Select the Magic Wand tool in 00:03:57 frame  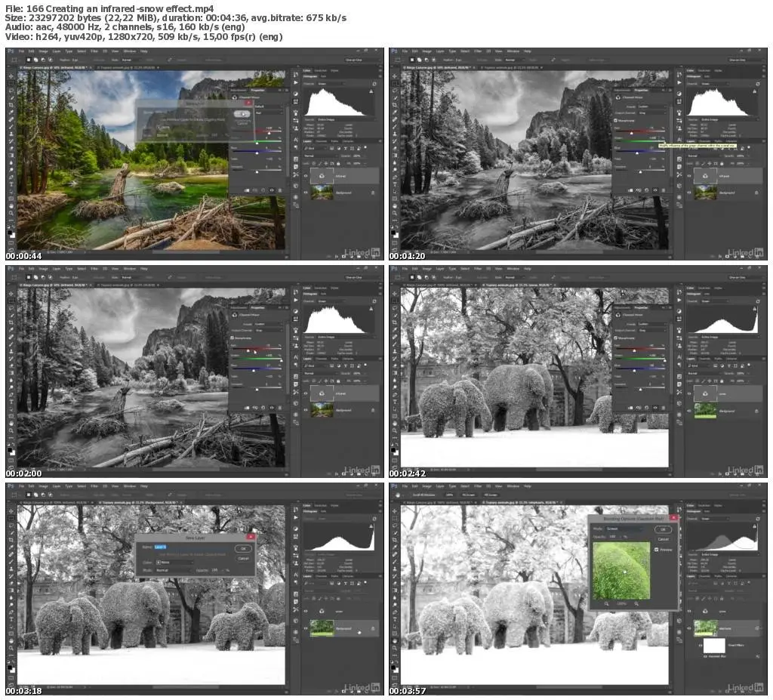point(394,533)
